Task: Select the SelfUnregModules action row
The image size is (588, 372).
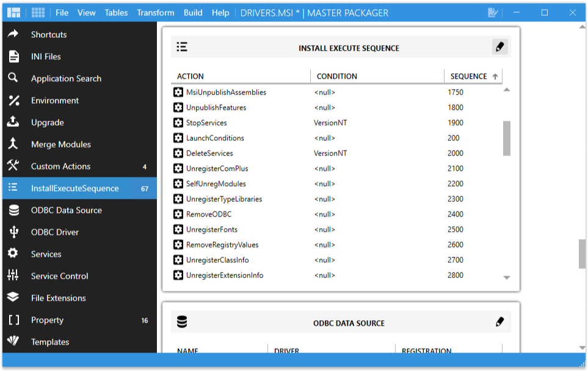Action: 337,184
